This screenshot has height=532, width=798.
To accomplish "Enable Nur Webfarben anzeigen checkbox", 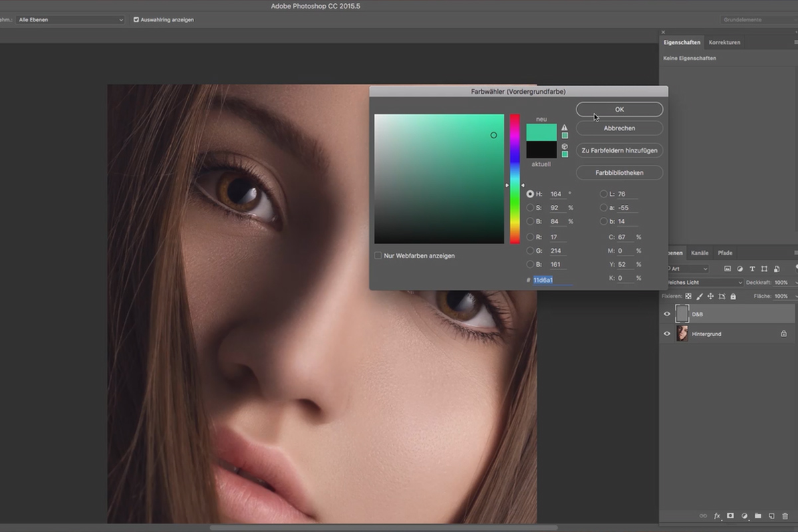I will pos(378,255).
